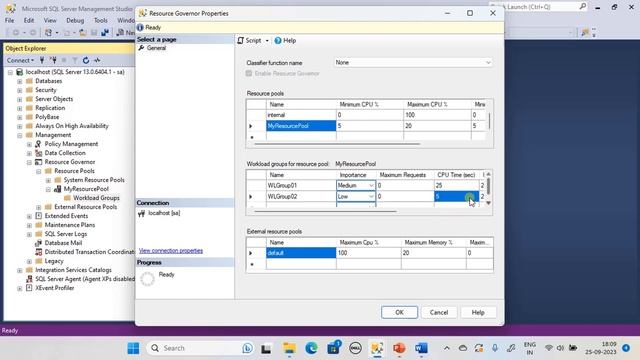Click the internal resource pool name cell
Screen dimensions: 640x360
(x=301, y=115)
